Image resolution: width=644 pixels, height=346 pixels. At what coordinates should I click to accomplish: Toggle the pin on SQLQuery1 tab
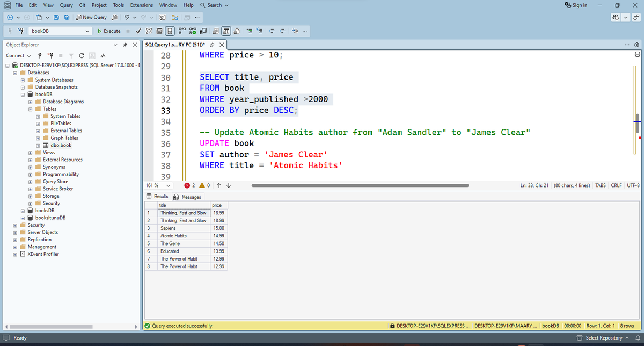(x=213, y=45)
